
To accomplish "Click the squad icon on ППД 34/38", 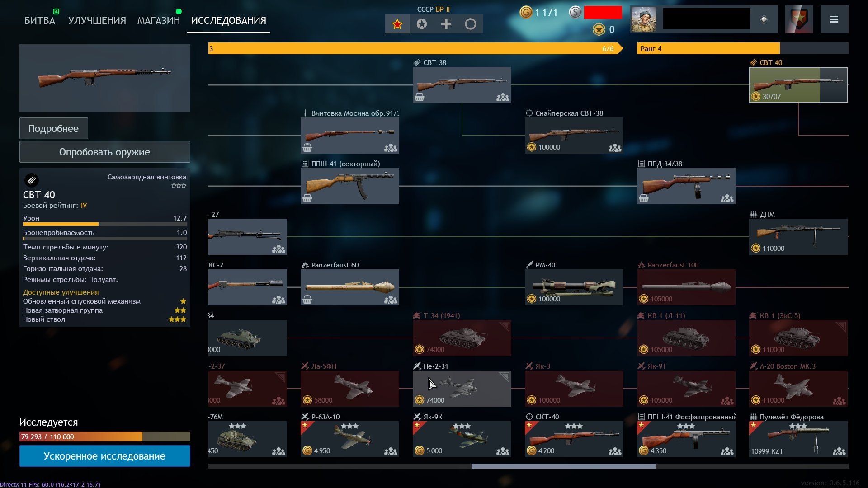I will coord(727,198).
